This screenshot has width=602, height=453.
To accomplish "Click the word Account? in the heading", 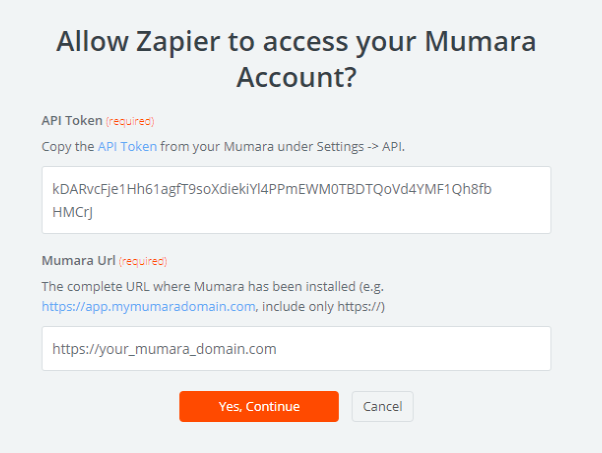I will coord(296,77).
